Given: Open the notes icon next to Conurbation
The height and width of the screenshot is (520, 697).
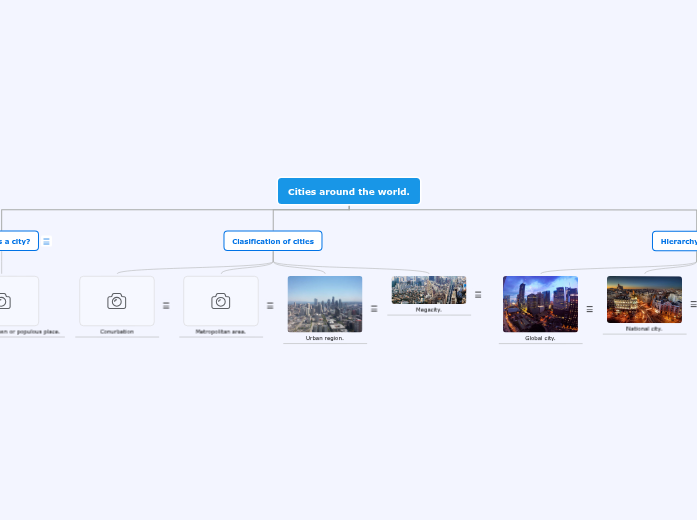Looking at the screenshot, I should pyautogui.click(x=166, y=306).
